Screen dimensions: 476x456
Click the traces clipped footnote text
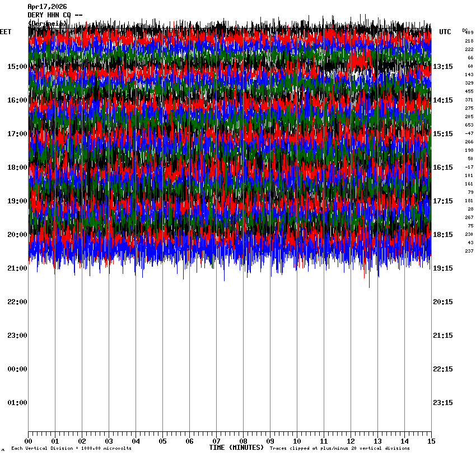pos(339,449)
